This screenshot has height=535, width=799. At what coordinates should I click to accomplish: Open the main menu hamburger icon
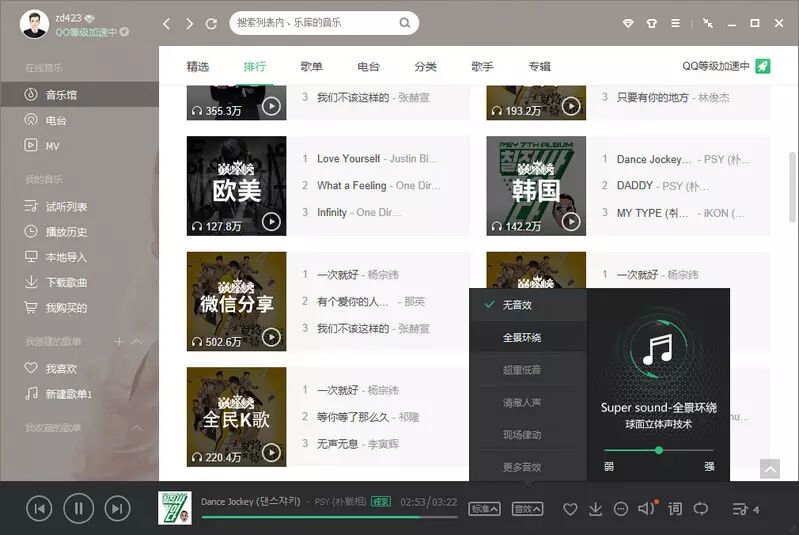pos(675,23)
